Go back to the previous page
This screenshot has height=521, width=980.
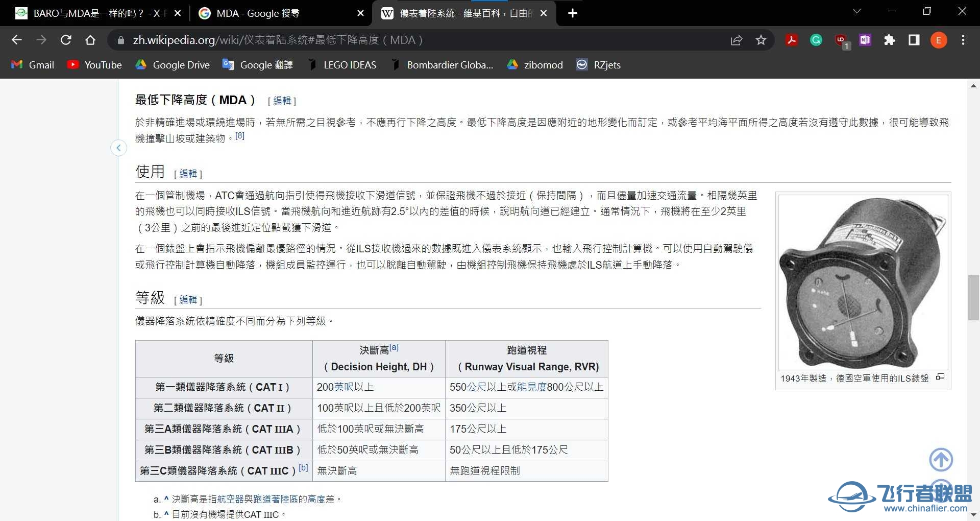click(x=17, y=40)
